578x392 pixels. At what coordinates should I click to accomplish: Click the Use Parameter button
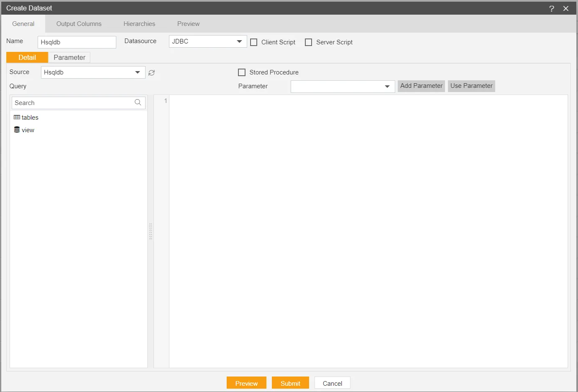click(x=471, y=86)
